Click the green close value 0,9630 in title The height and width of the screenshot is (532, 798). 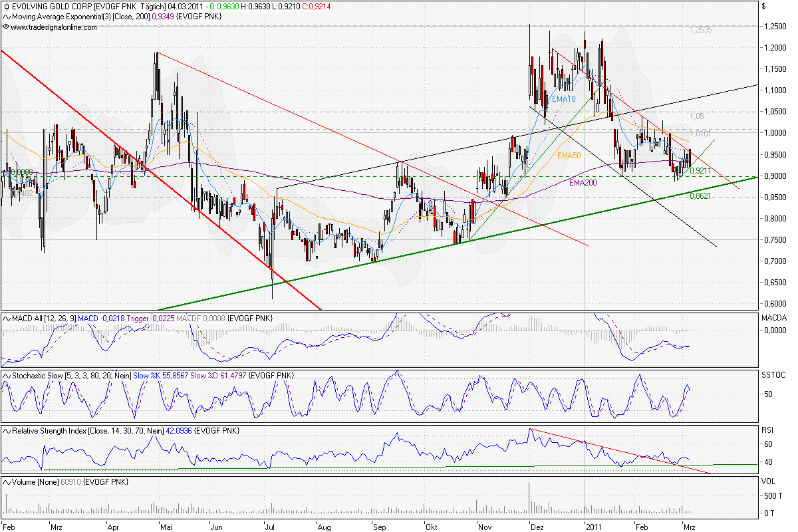[225, 5]
